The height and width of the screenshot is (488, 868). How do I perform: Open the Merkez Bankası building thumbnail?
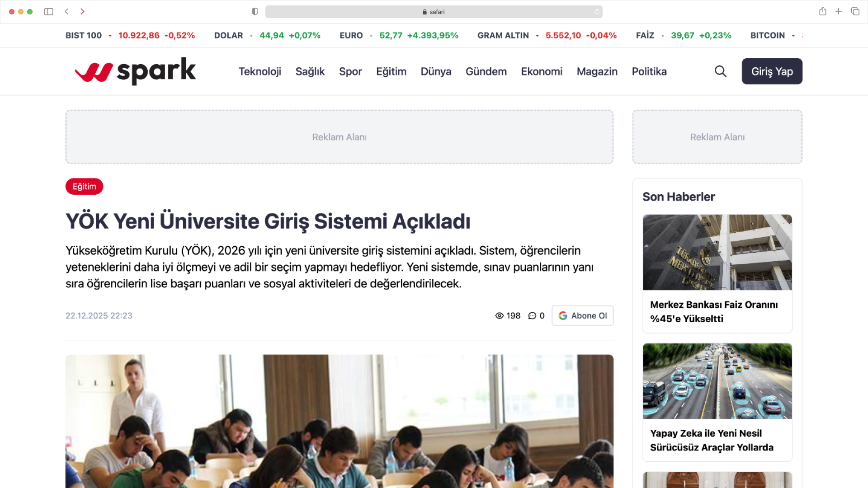[x=717, y=252]
